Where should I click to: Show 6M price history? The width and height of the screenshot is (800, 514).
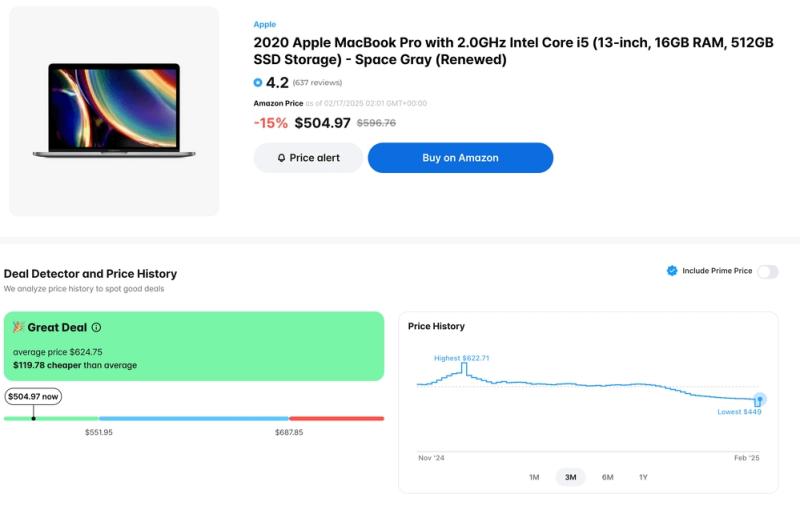click(607, 477)
